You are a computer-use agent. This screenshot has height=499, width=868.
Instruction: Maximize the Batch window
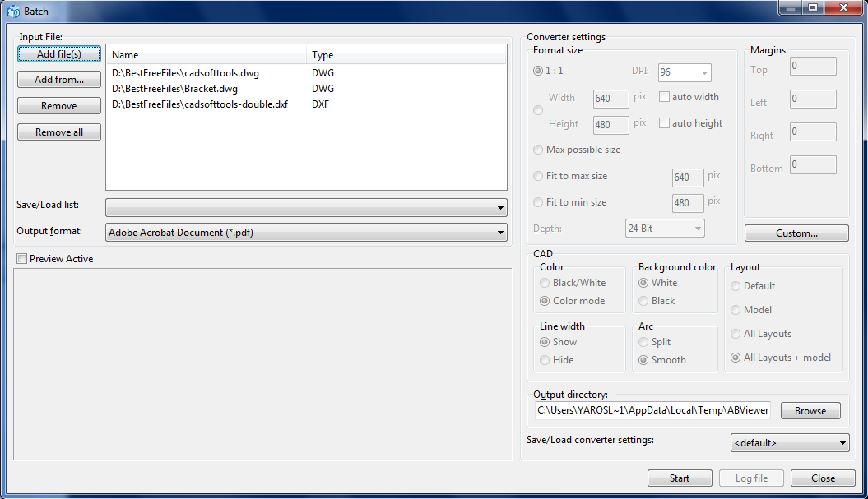(813, 8)
